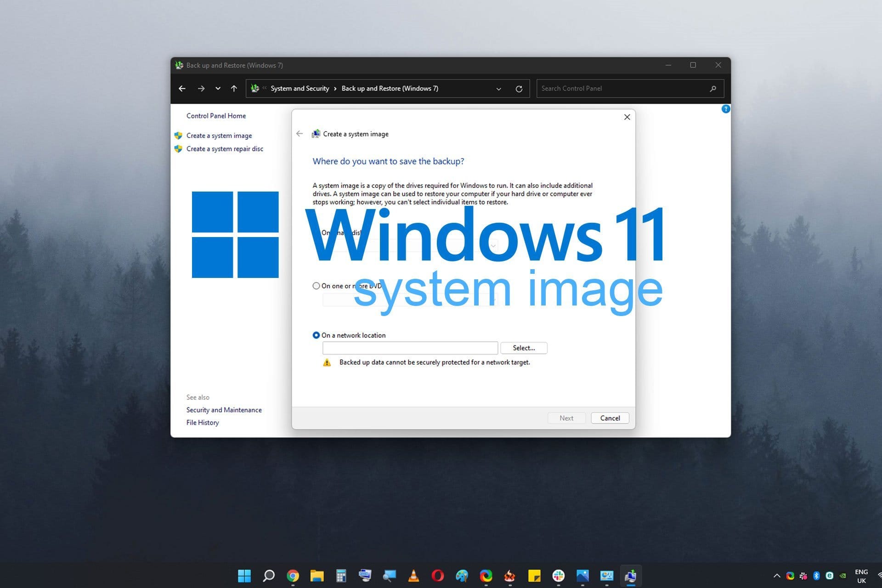Image resolution: width=882 pixels, height=588 pixels.
Task: Click Create a system repair disc link
Action: pyautogui.click(x=225, y=149)
